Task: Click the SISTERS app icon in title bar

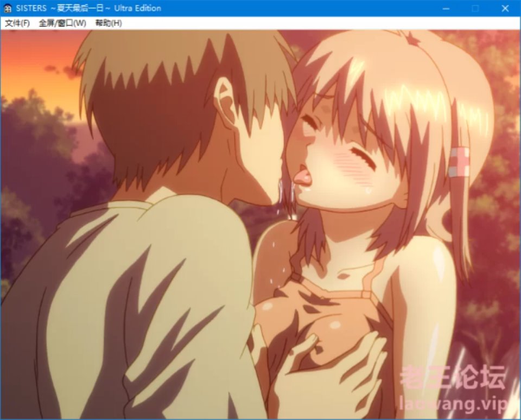Action: [8, 8]
